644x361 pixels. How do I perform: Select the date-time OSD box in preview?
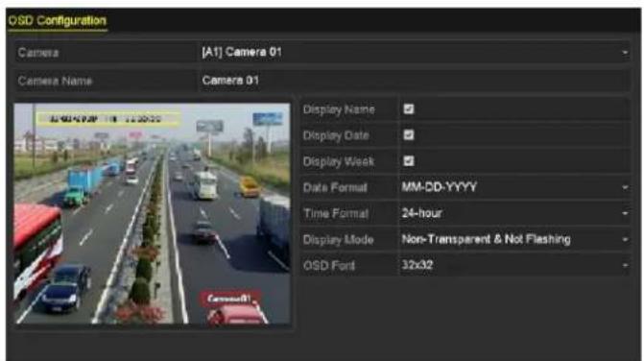108,119
